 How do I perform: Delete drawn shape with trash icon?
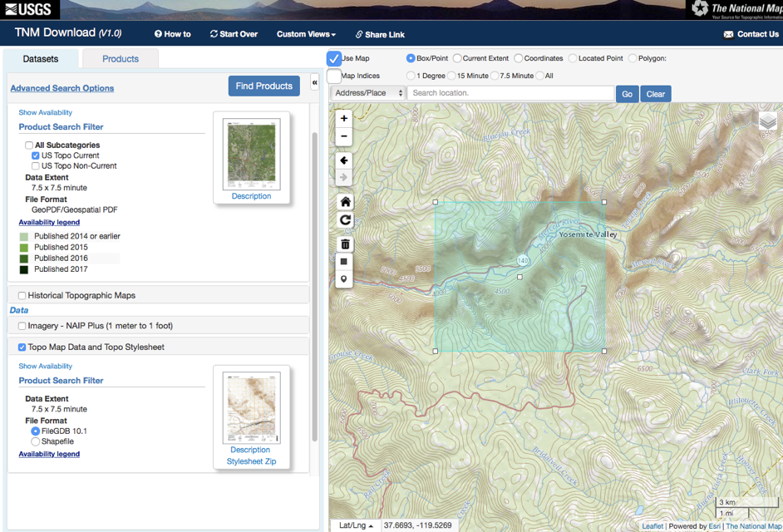345,244
